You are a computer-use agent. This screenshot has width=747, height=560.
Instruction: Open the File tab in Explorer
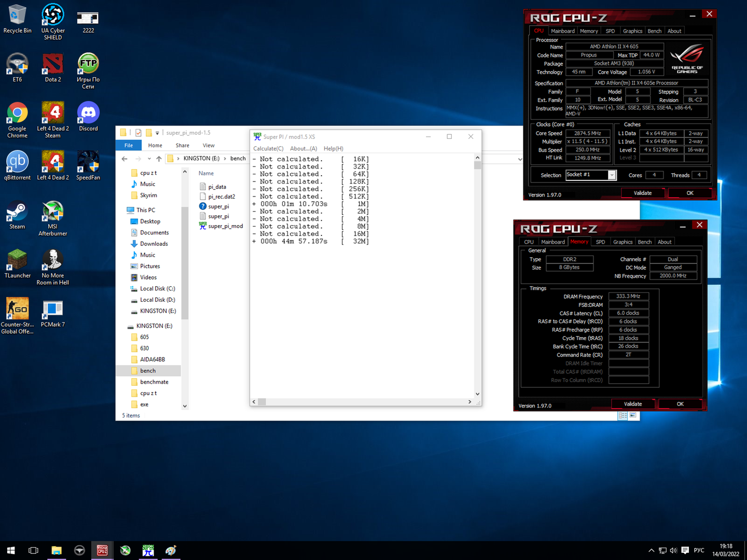click(129, 146)
